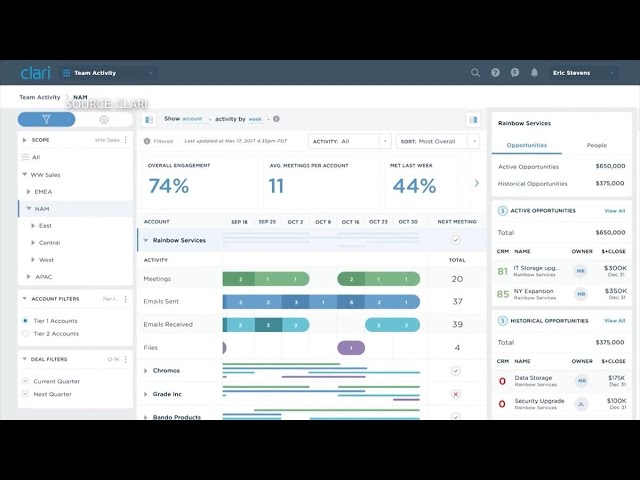Screen dimensions: 640x480
Task: Toggle the Current Quarter checkbox
Action: click(25, 381)
